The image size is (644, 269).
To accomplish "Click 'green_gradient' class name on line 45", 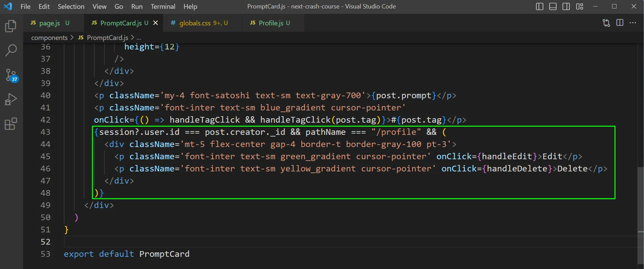I will click(x=316, y=156).
